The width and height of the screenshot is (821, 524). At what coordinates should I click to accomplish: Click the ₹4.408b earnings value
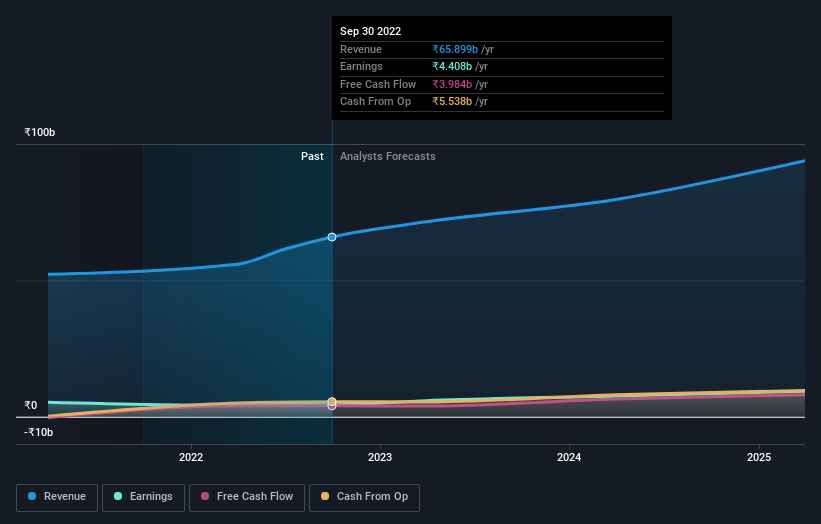tap(452, 66)
